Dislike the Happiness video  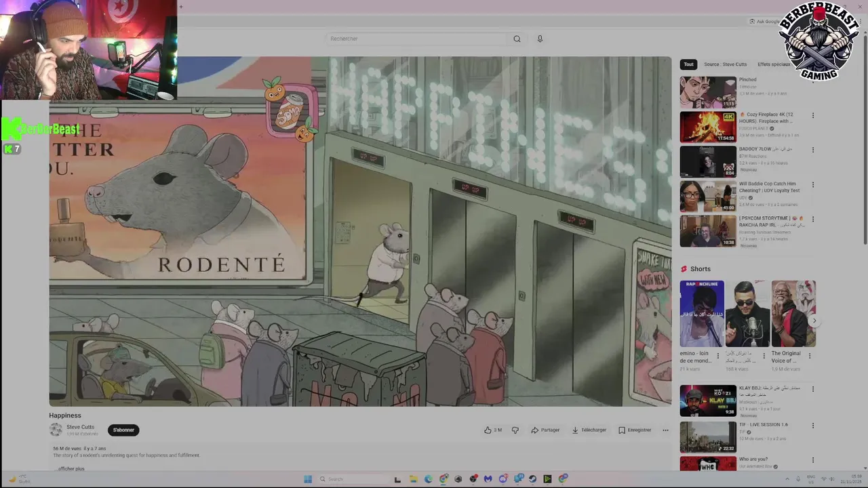point(515,430)
